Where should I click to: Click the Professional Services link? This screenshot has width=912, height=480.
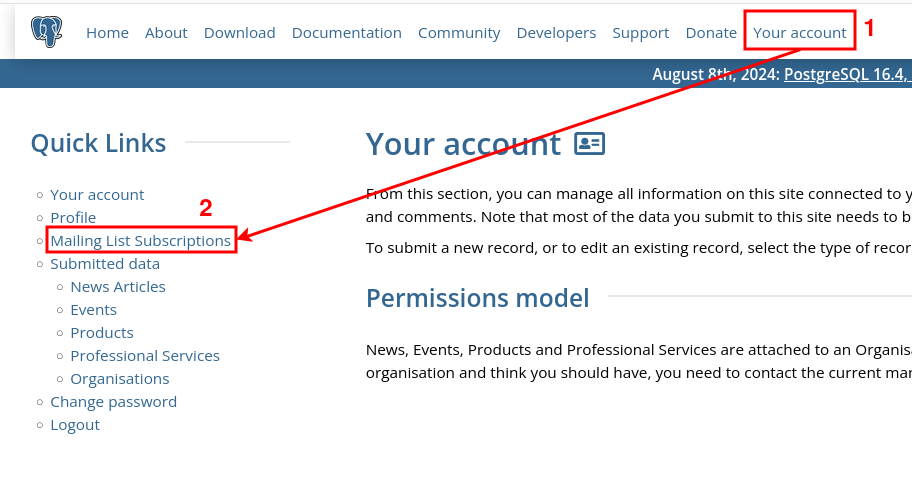[145, 356]
